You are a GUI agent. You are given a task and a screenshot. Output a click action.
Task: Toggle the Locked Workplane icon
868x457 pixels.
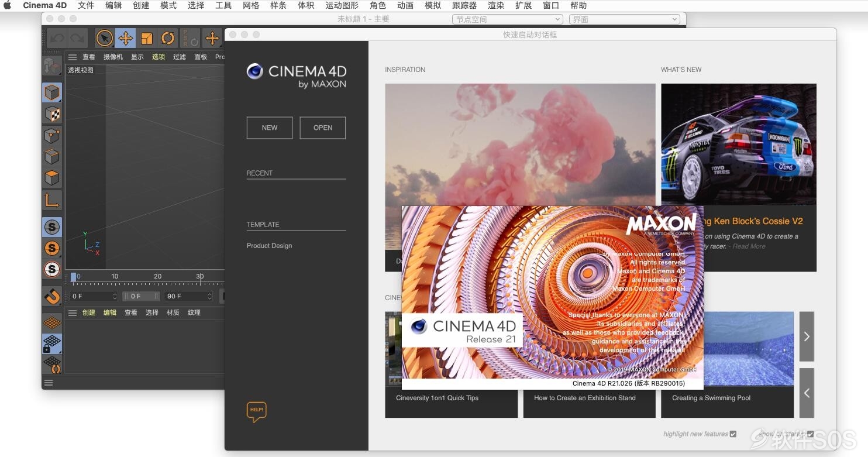point(52,343)
